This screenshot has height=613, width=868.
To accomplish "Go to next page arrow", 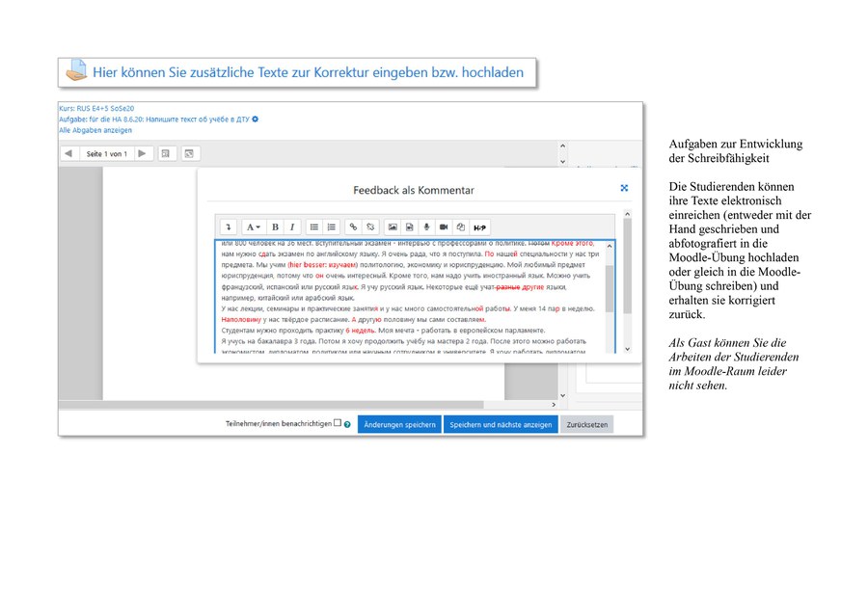I will coord(143,154).
